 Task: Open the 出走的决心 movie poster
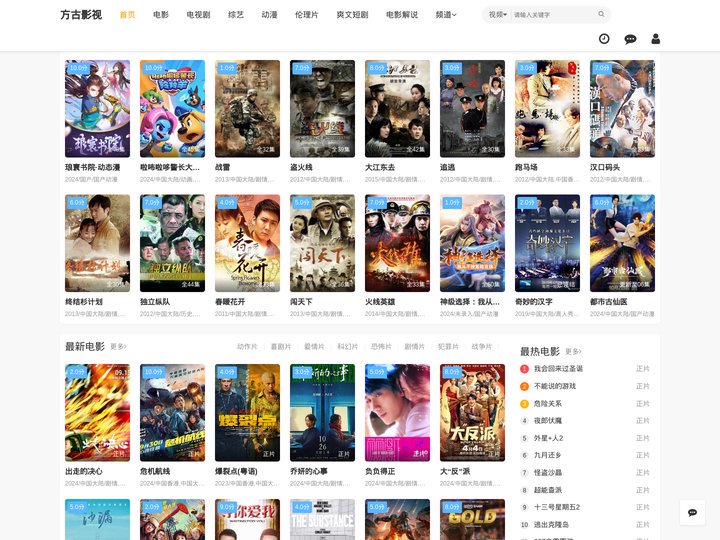pos(97,413)
